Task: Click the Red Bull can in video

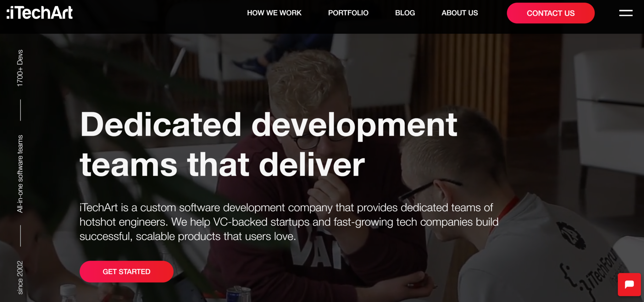Action: click(238, 295)
